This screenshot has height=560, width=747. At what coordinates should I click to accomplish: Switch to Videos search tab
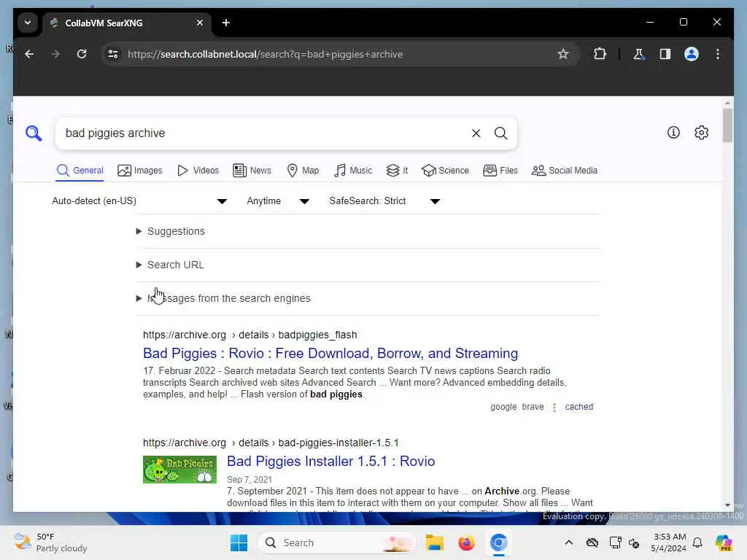(198, 171)
